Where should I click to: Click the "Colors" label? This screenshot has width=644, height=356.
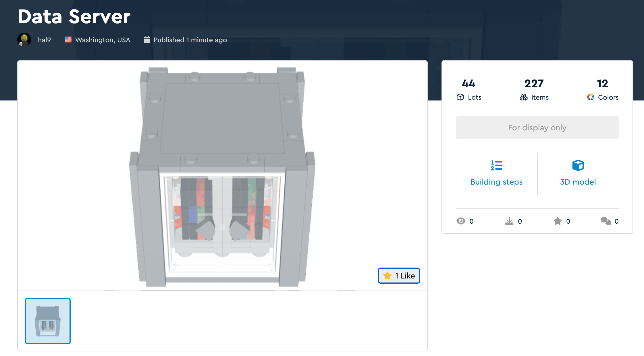pyautogui.click(x=608, y=97)
